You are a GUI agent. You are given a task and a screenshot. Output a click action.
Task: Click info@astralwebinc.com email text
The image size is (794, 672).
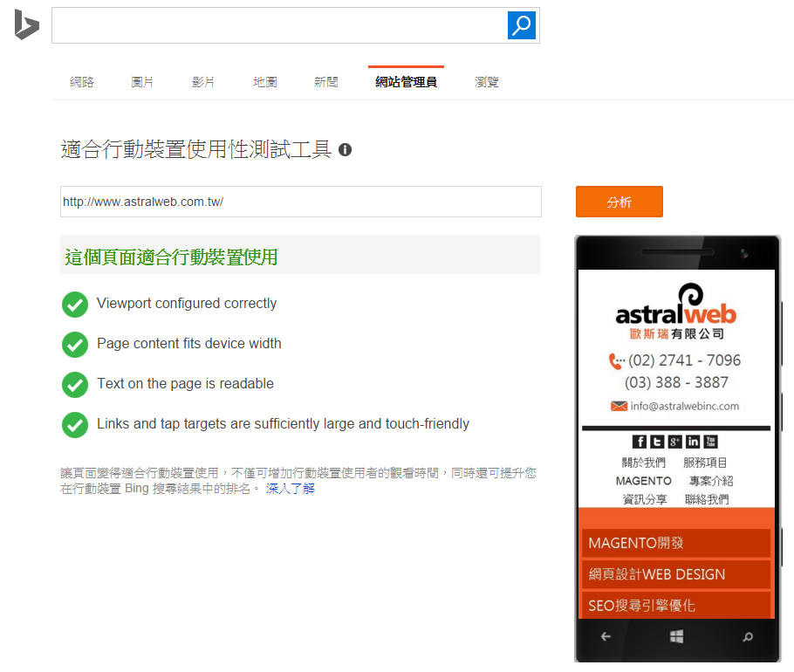(685, 406)
